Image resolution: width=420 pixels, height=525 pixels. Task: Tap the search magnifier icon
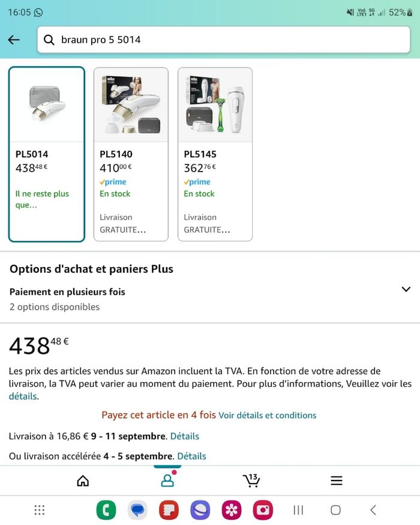point(49,40)
